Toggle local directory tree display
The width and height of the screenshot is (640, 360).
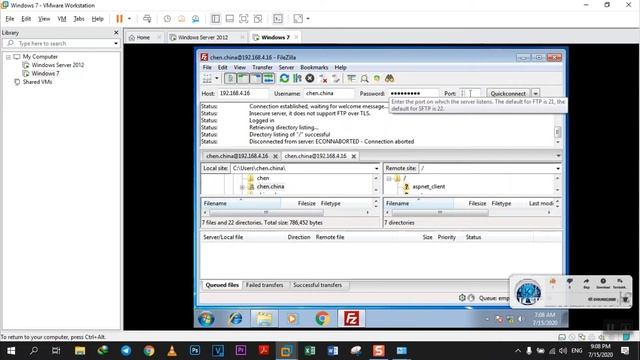[243, 78]
